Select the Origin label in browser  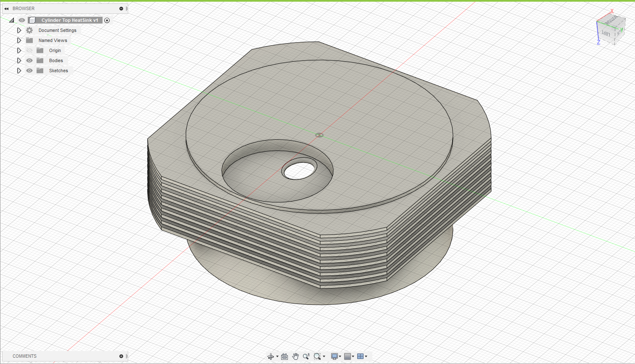[55, 50]
